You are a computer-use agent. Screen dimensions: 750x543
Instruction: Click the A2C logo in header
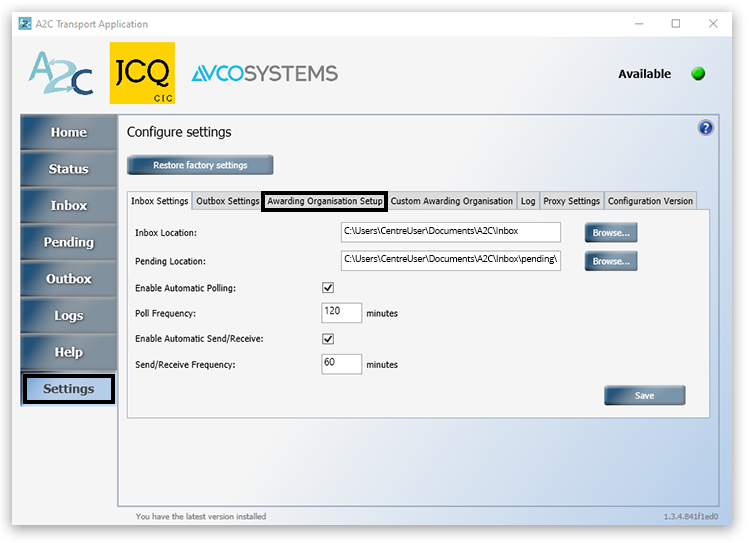[60, 74]
